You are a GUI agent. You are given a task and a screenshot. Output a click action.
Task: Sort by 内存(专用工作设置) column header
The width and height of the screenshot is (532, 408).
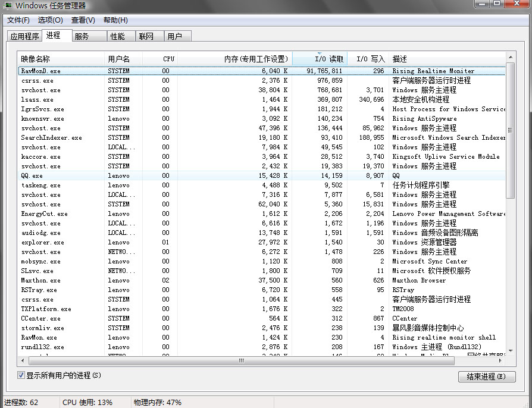[x=235, y=59]
